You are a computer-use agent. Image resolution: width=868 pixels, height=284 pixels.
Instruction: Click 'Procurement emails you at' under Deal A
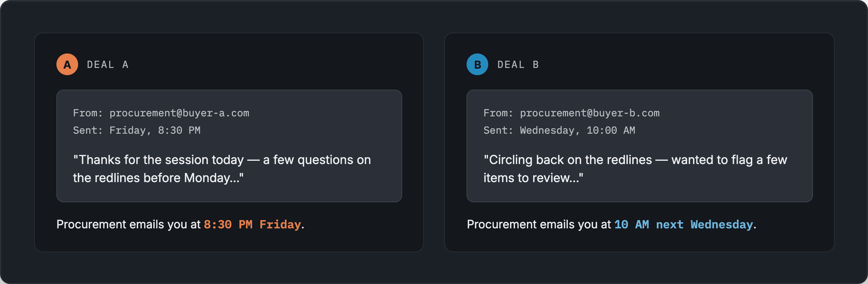click(x=128, y=224)
